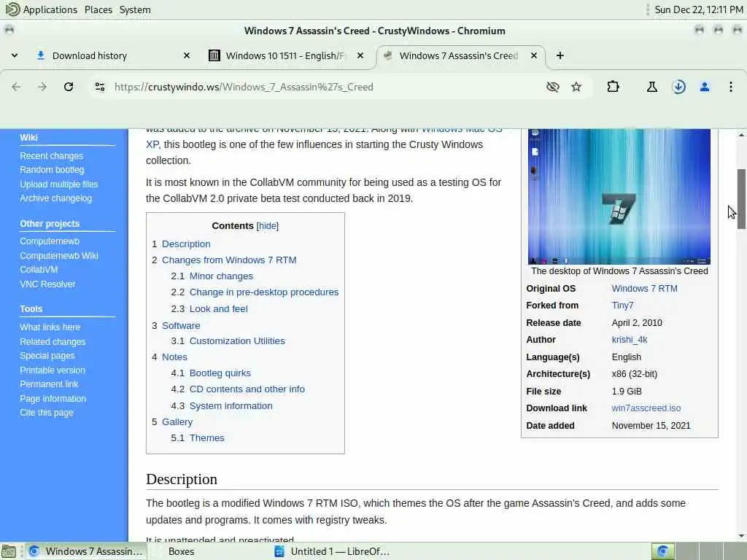Open Printable version link
Screen dimensions: 747x560
tap(53, 370)
